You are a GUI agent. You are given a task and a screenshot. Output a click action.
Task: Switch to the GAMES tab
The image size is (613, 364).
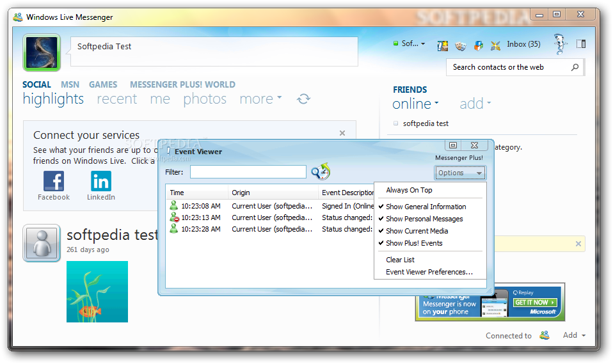(103, 84)
